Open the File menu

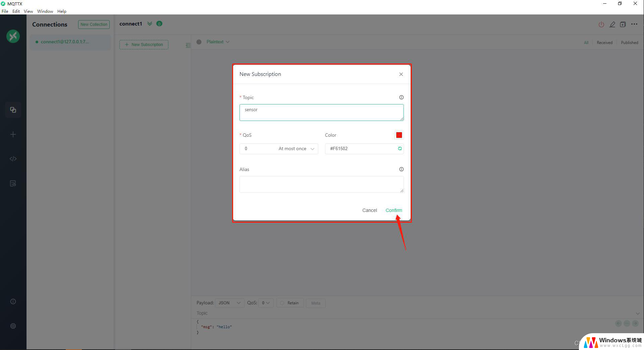pyautogui.click(x=5, y=11)
